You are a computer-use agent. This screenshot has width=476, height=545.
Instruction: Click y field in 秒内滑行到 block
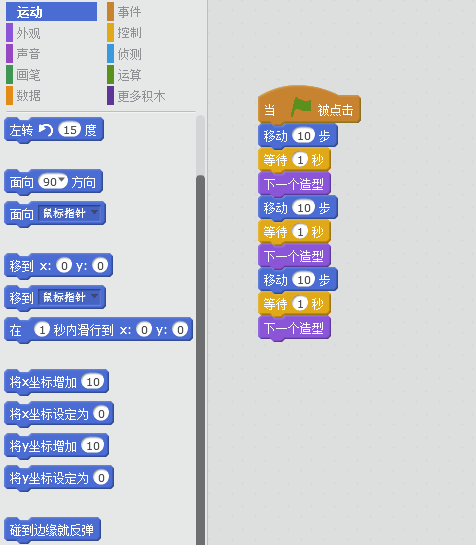coord(180,330)
